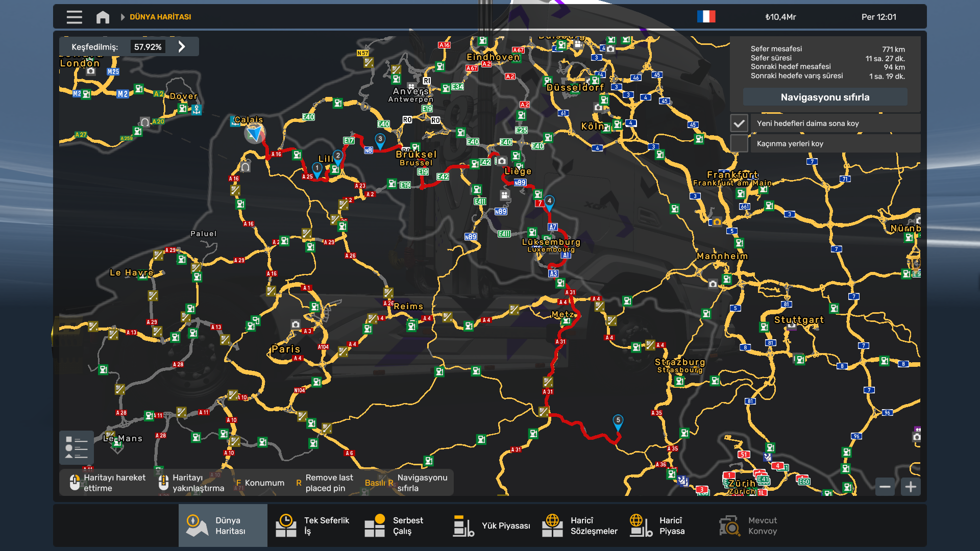Click the Mannheim city label
This screenshot has width=980, height=551.
[x=722, y=256]
